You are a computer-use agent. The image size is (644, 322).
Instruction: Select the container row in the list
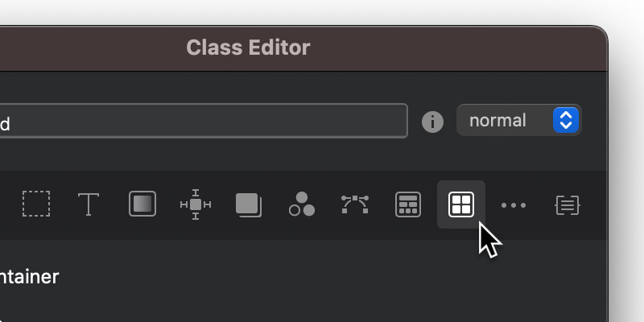click(303, 277)
